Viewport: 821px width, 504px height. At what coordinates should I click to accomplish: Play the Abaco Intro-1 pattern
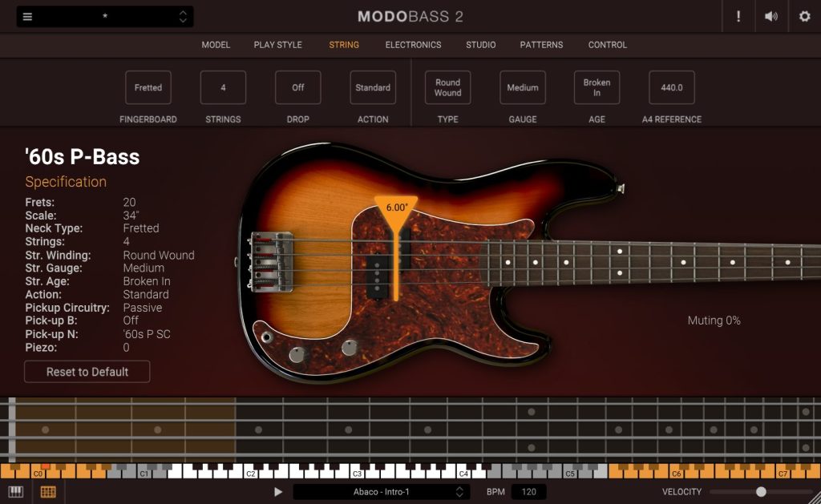[278, 492]
